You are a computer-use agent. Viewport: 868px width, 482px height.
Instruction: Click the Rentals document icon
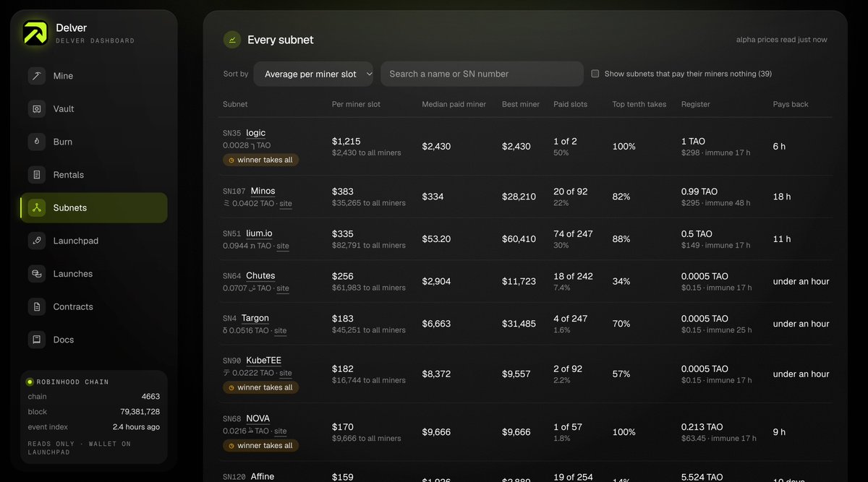37,175
